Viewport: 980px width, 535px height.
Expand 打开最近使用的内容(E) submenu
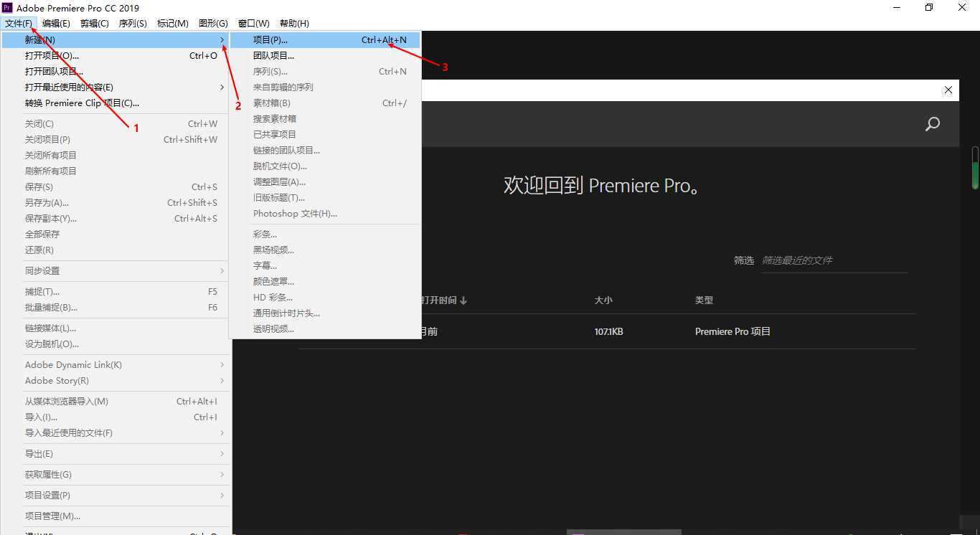116,87
